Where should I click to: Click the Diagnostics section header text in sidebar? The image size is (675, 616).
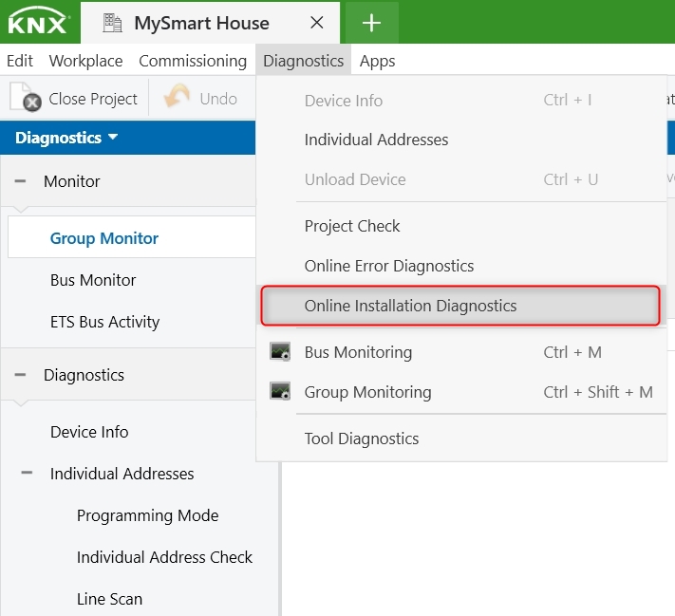click(84, 375)
